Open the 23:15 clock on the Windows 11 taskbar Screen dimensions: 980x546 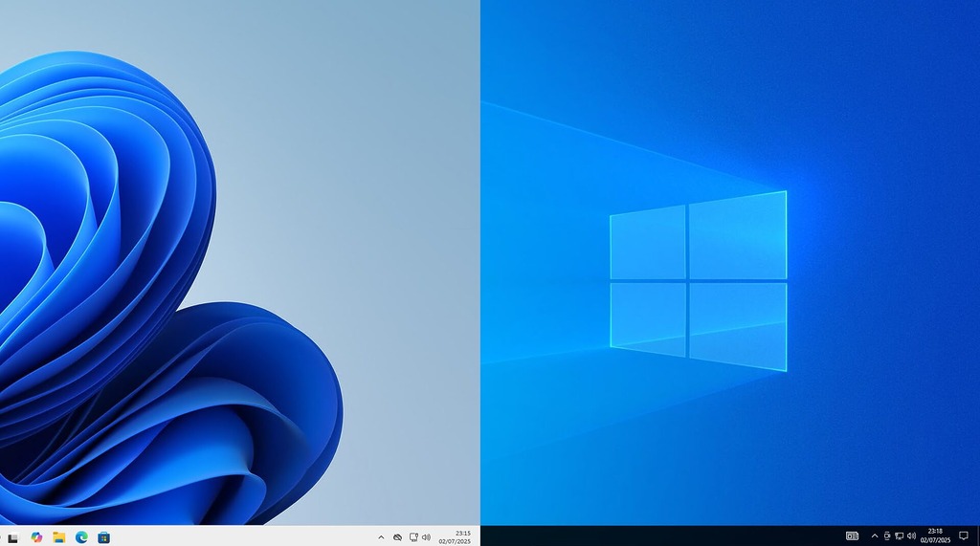455,537
